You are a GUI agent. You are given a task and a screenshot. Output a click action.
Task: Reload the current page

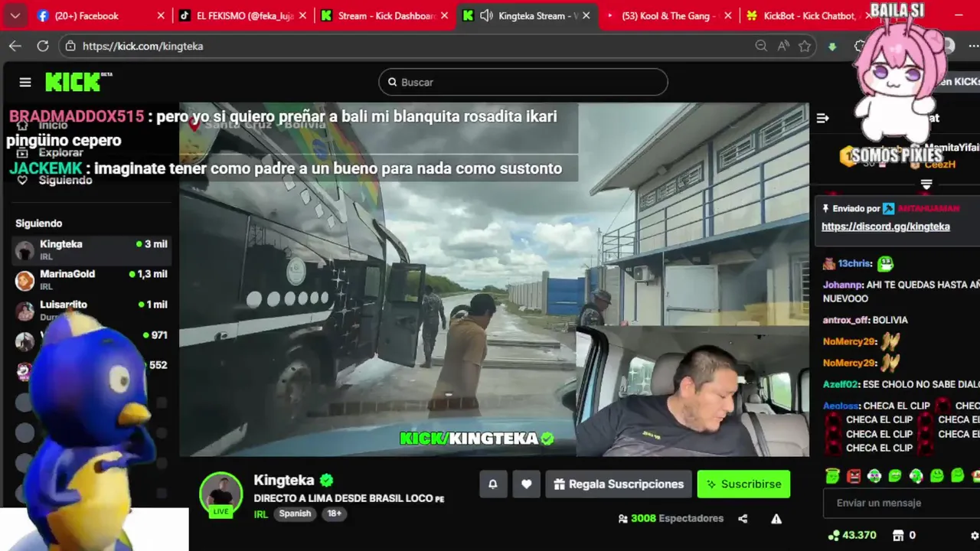43,46
